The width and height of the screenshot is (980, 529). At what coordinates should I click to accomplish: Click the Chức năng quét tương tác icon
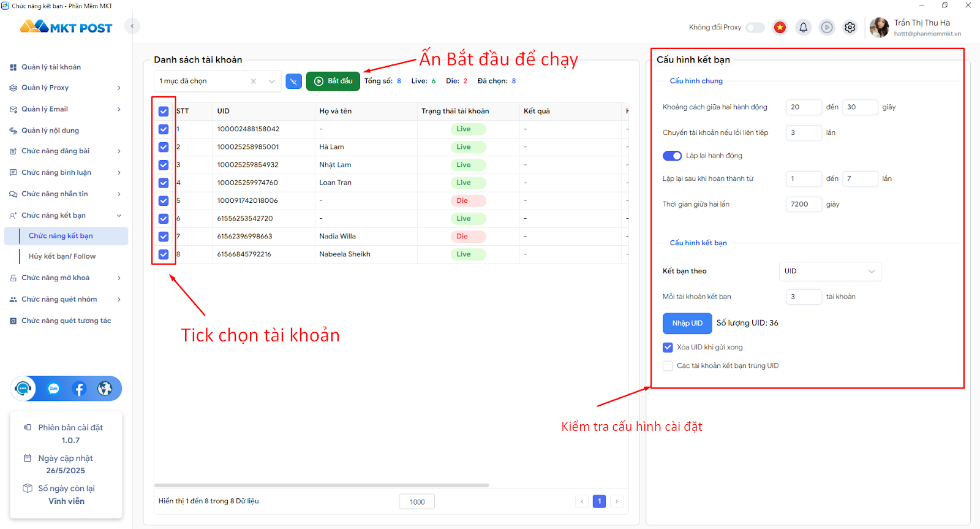[13, 321]
